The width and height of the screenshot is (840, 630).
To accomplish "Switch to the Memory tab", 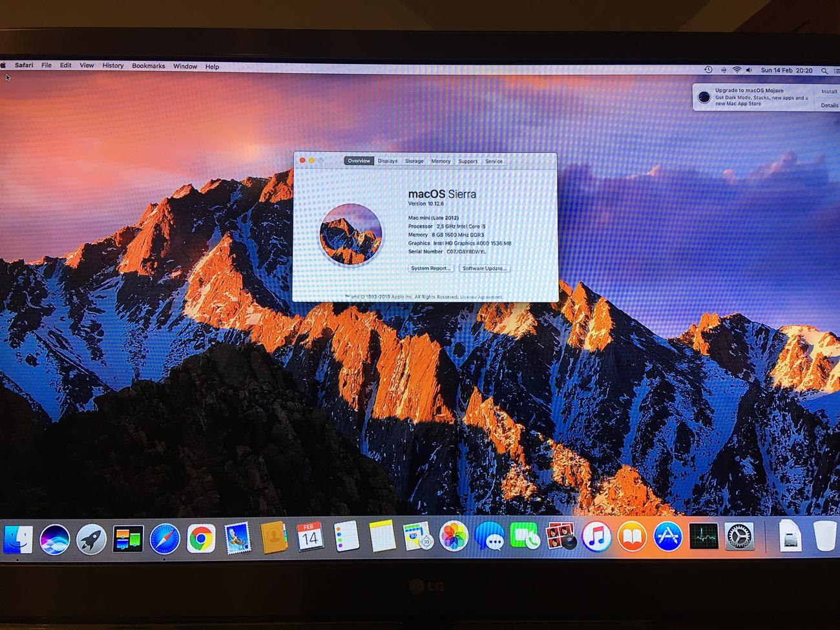I will [x=441, y=162].
